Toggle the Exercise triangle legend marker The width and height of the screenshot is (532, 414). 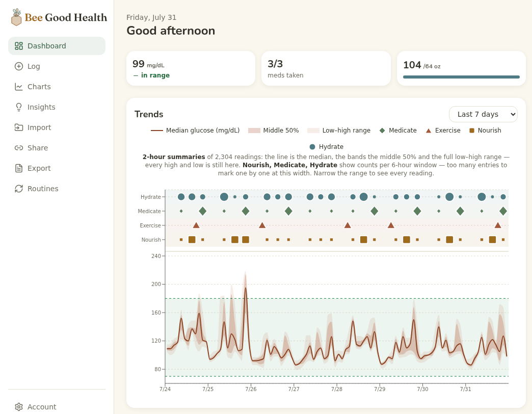[x=429, y=131]
